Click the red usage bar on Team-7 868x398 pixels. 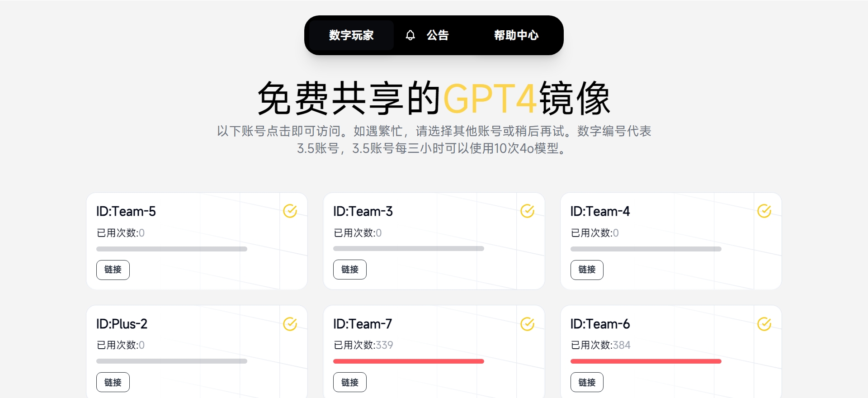[x=408, y=361]
